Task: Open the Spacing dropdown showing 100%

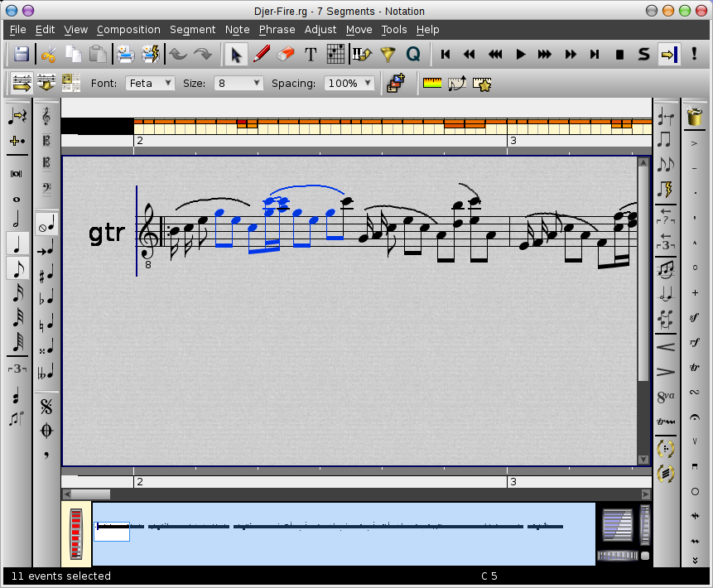Action: click(349, 83)
